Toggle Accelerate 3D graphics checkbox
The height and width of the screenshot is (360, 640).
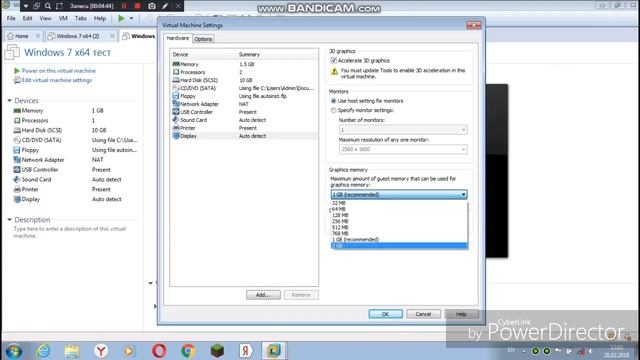click(333, 60)
